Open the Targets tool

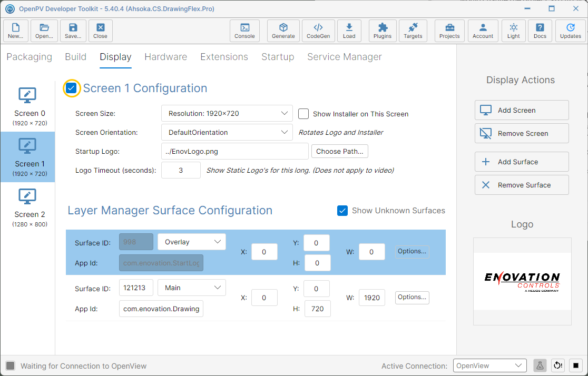(413, 31)
